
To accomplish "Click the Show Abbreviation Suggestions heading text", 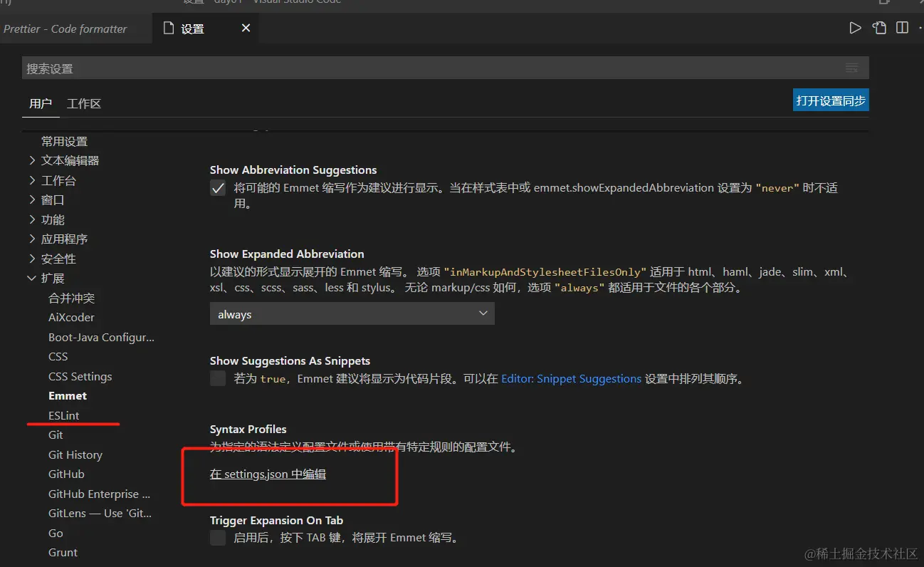I will coord(293,170).
